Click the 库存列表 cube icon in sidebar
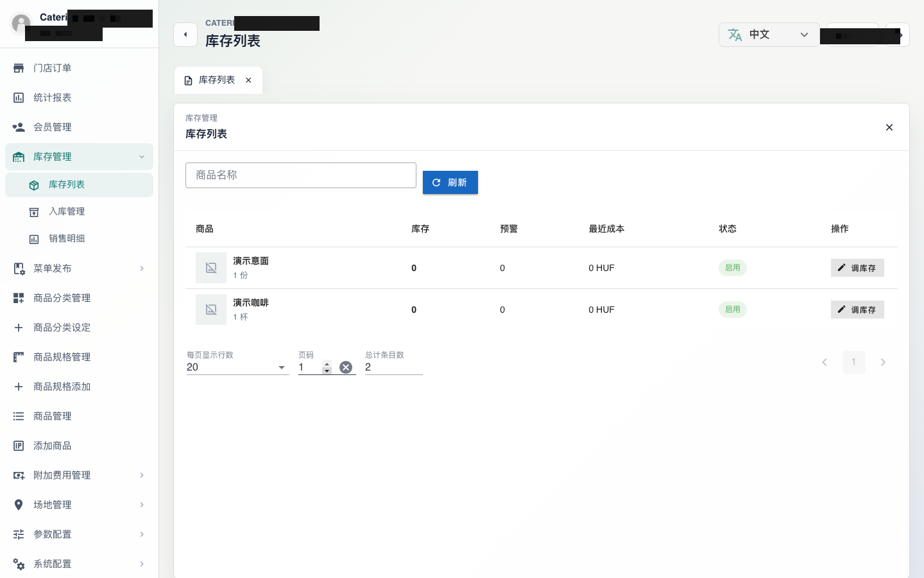The image size is (924, 578). (x=34, y=185)
